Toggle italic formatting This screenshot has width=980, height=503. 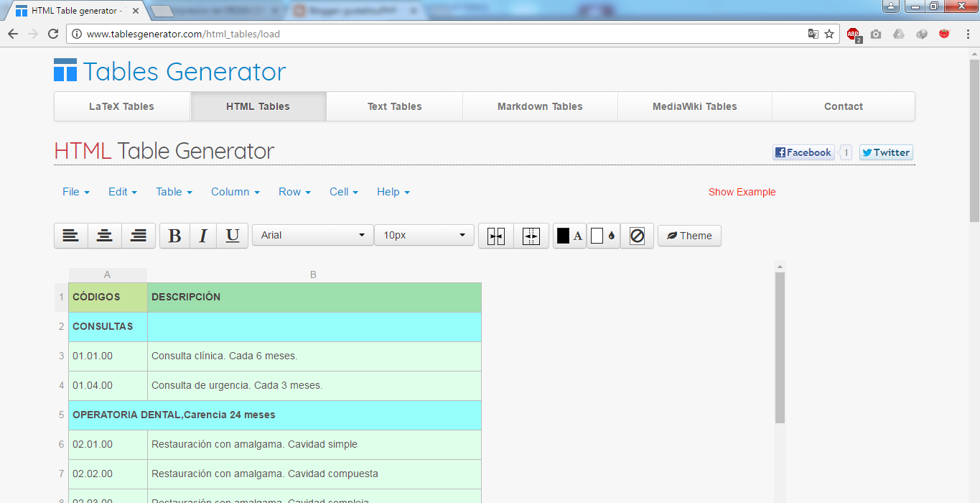(203, 236)
